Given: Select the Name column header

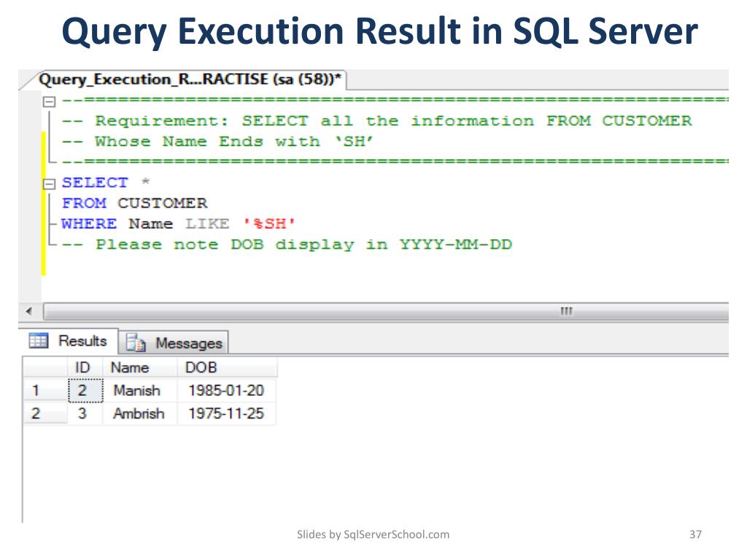Looking at the screenshot, I should pos(139,367).
